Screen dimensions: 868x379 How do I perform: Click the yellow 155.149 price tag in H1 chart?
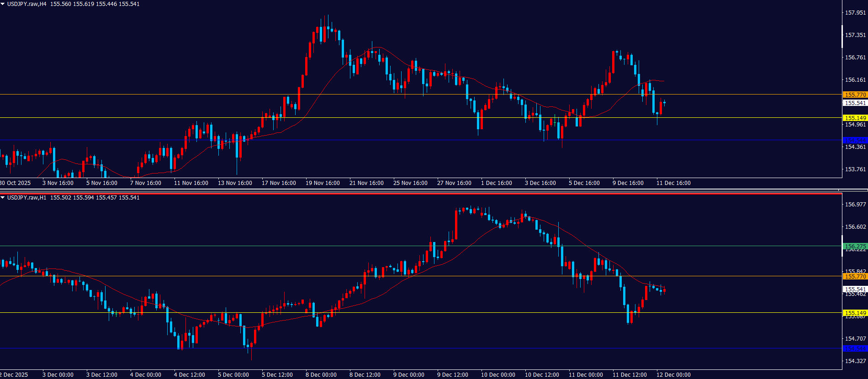(855, 313)
